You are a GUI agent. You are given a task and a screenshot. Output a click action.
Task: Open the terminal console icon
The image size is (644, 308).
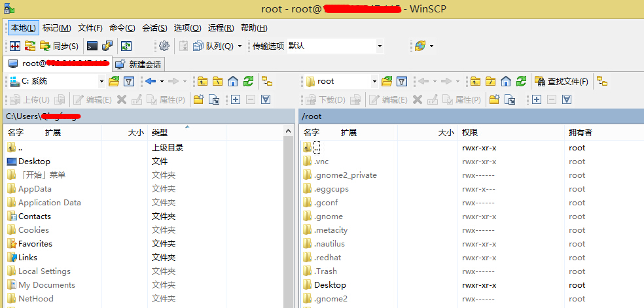coord(92,46)
